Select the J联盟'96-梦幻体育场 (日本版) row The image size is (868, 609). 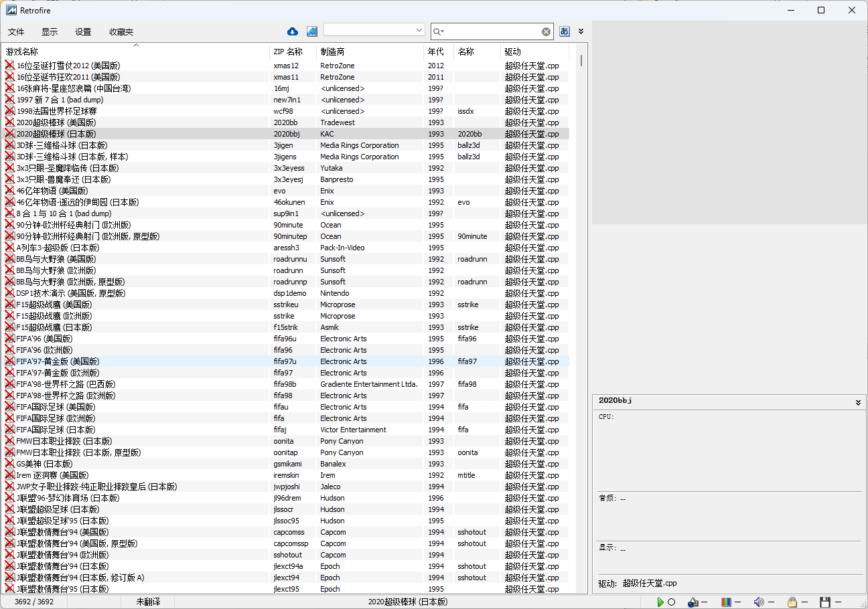286,498
